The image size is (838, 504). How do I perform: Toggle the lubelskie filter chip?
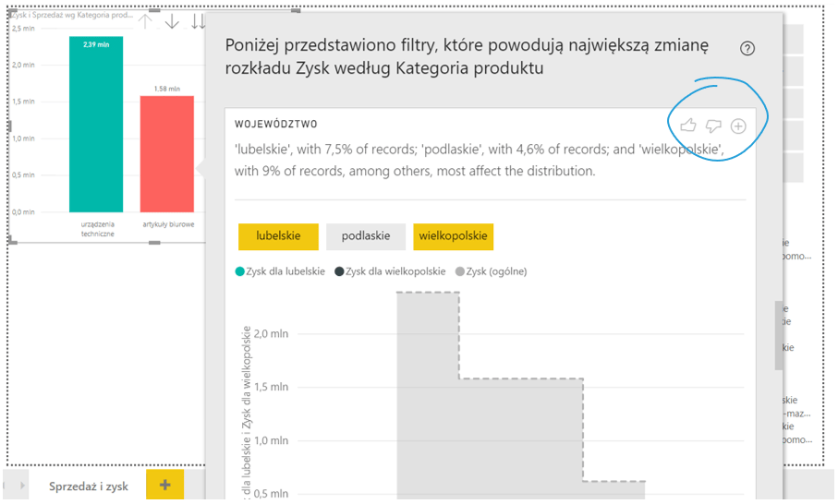click(x=278, y=236)
